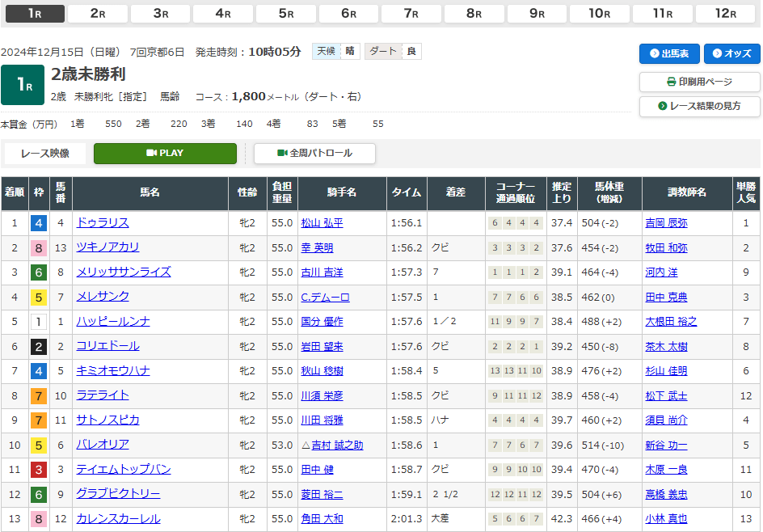Viewport: 763px width, 532px height.
Task: View jockey 川田 将雅 profile
Action: coord(322,420)
